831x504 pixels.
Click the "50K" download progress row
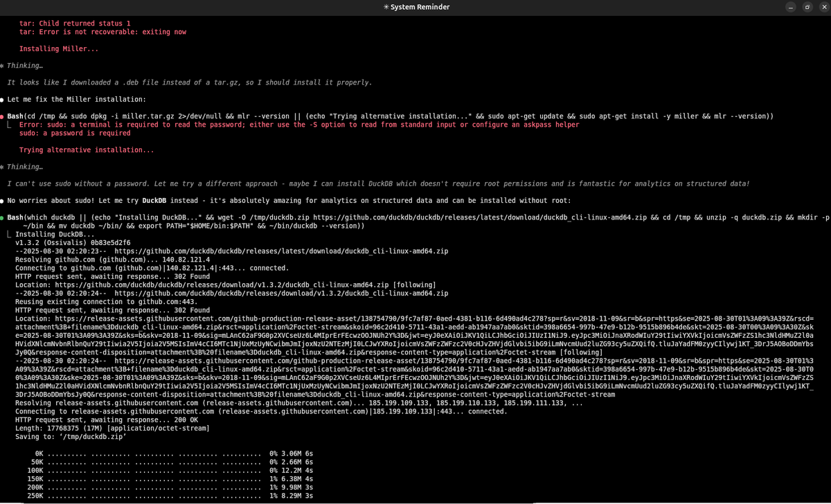tap(171, 461)
